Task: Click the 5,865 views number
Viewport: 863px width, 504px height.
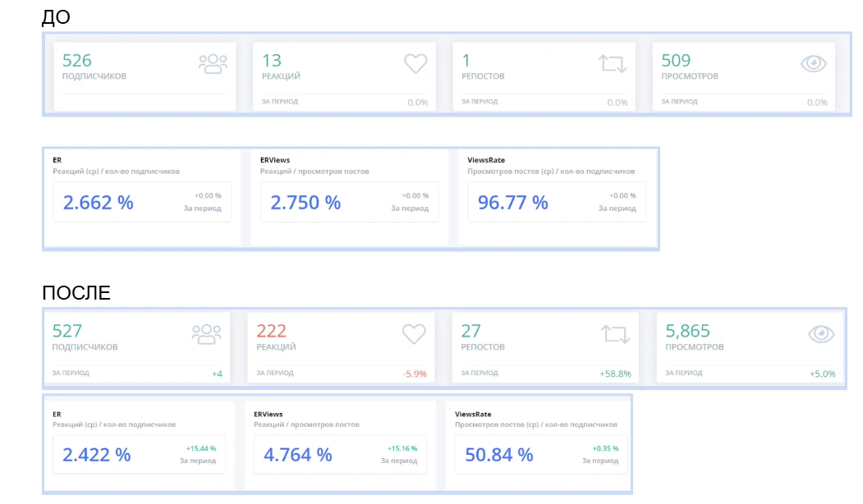Action: pyautogui.click(x=687, y=331)
